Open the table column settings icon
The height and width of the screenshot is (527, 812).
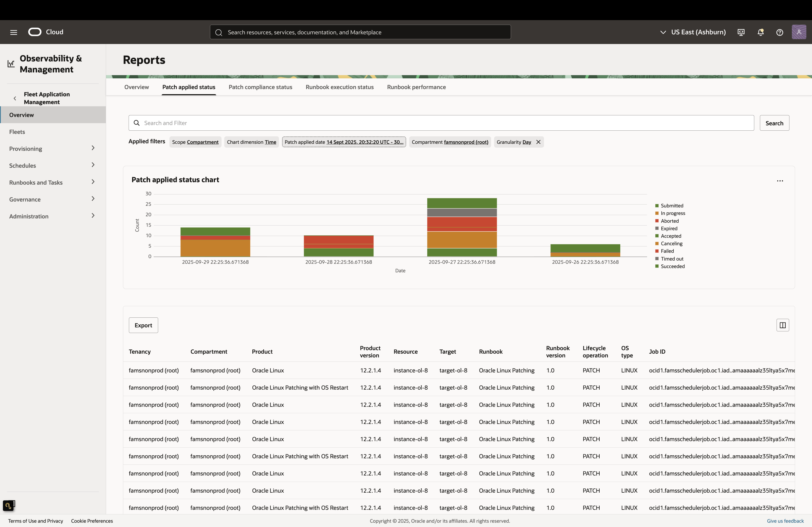click(783, 325)
